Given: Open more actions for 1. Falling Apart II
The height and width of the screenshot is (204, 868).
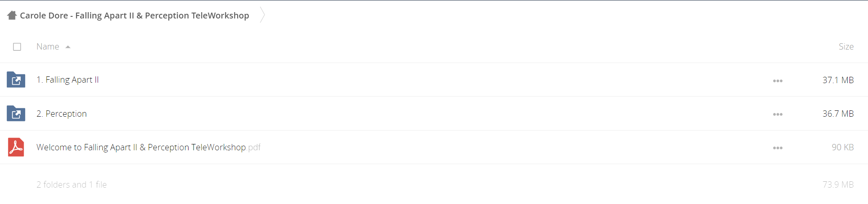Looking at the screenshot, I should (x=778, y=81).
